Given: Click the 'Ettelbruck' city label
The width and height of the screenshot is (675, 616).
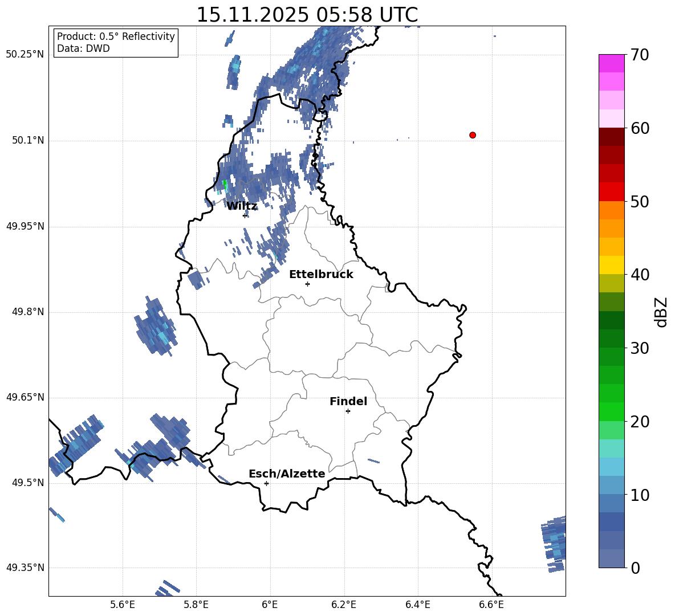Looking at the screenshot, I should tap(321, 275).
